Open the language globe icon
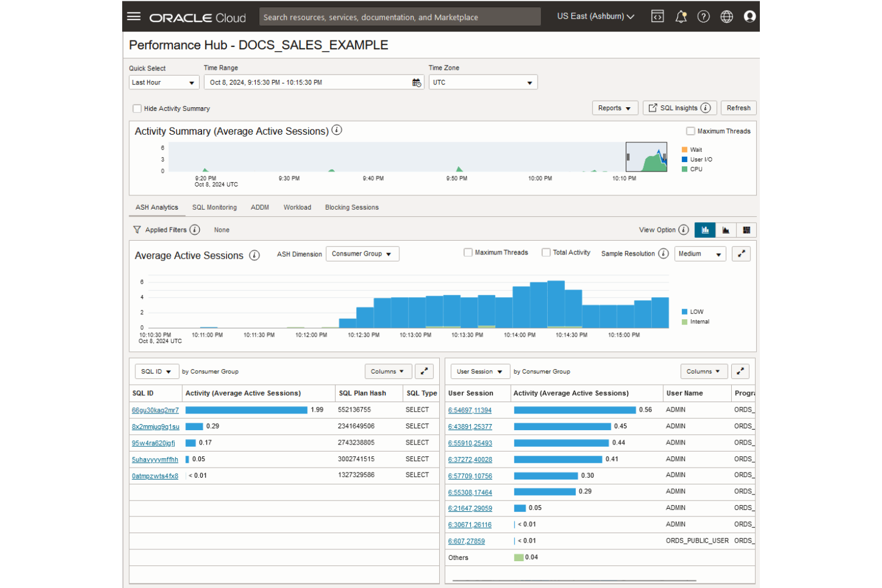Screen dimensions: 882x588 726,17
